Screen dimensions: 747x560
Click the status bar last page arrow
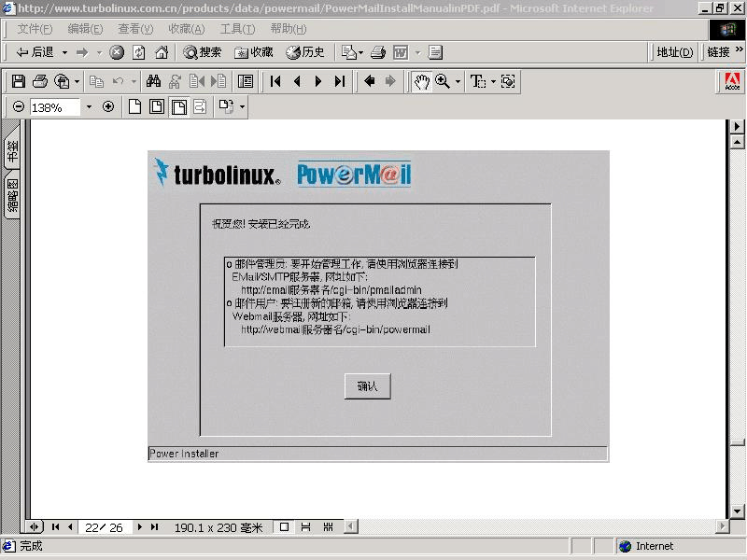pos(154,527)
